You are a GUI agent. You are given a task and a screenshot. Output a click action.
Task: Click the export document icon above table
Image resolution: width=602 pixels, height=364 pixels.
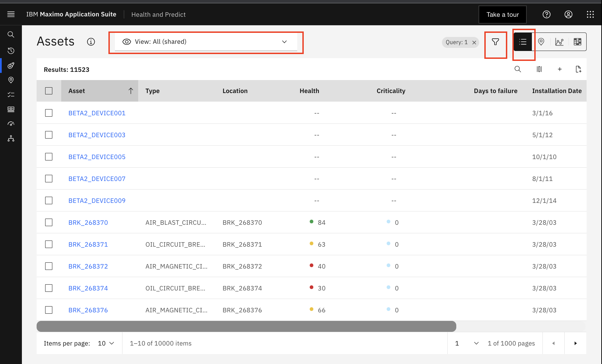click(x=578, y=69)
